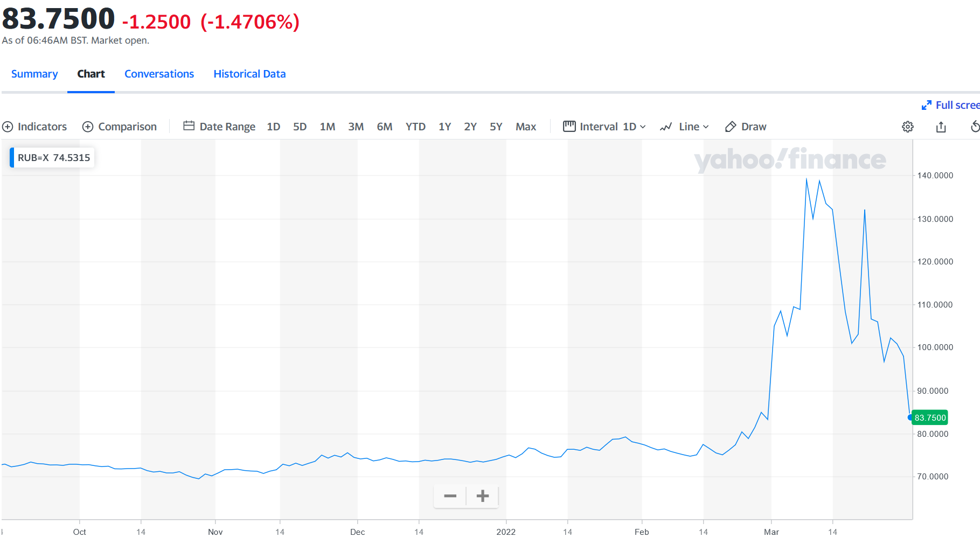Open Indicators via the plus icon
Screen dimensions: 980x551
point(8,127)
